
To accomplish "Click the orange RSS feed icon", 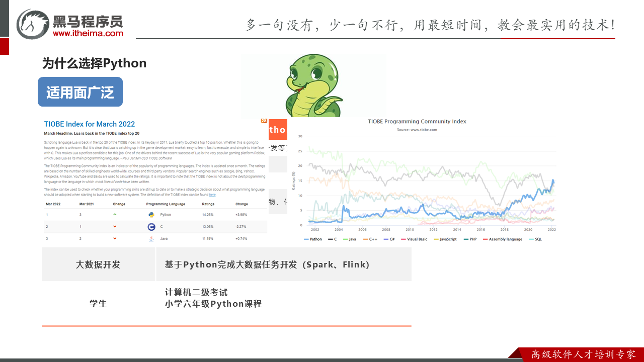I will point(264,121).
